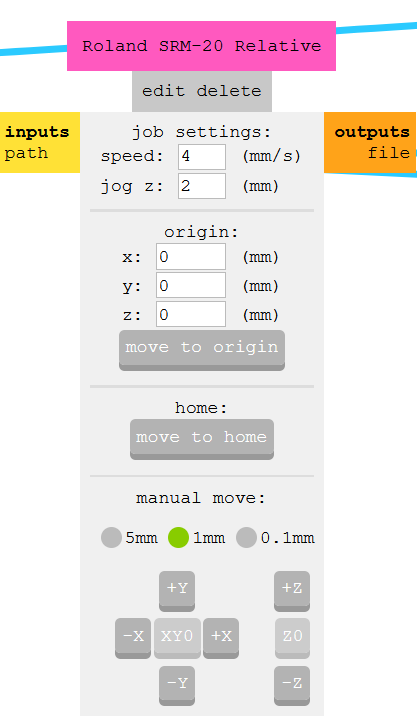
Task: Select the 5mm step radio button
Action: pyautogui.click(x=111, y=537)
